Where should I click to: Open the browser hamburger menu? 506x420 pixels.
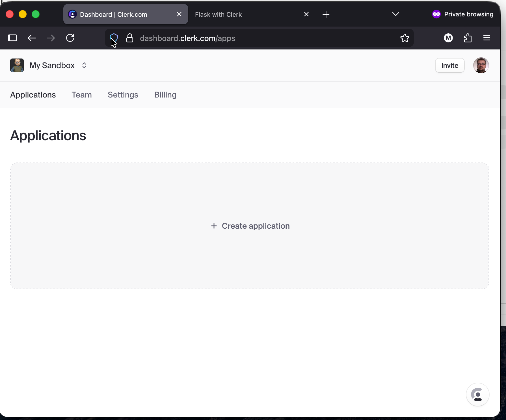point(486,38)
